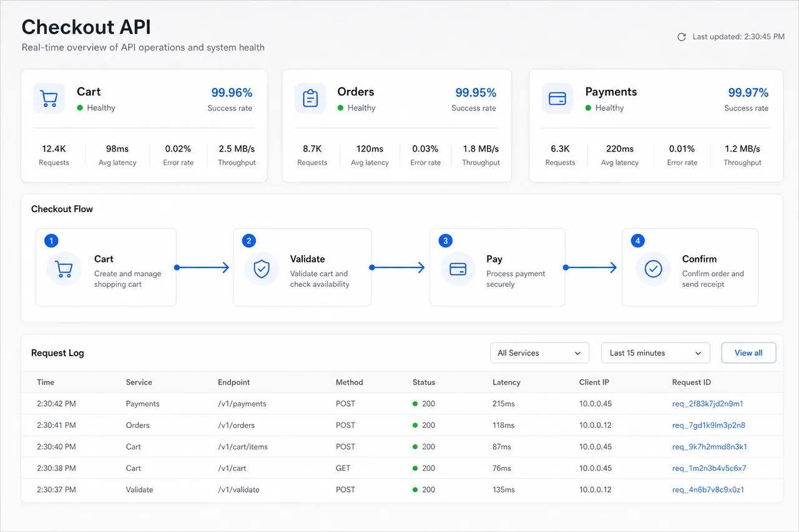Click the Endpoint column header
Image resolution: width=799 pixels, height=532 pixels.
pos(234,382)
